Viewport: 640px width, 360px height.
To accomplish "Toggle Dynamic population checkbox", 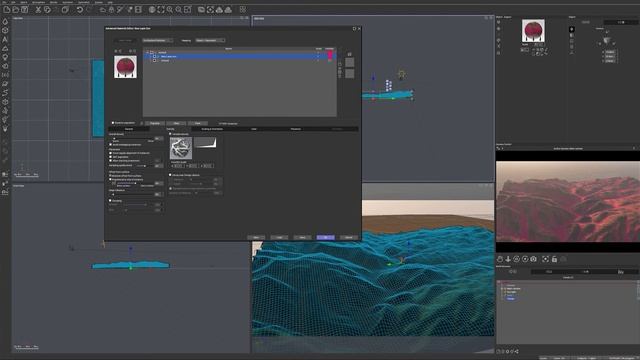I will (x=113, y=122).
